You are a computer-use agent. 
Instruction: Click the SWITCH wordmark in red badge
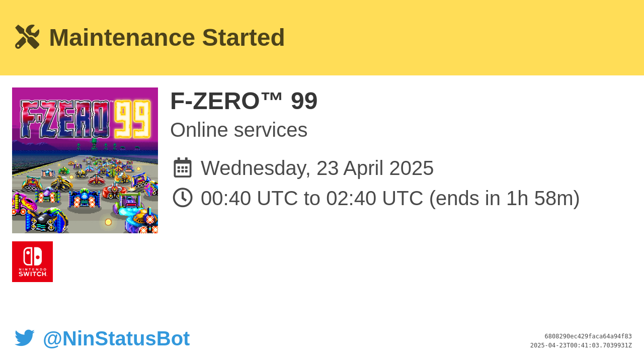32,274
